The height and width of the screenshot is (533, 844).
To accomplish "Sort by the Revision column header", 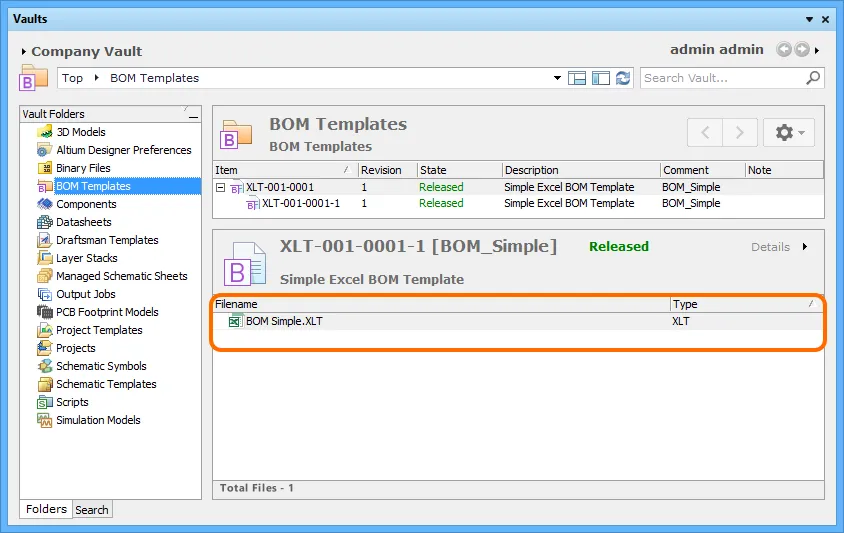I will pos(388,170).
